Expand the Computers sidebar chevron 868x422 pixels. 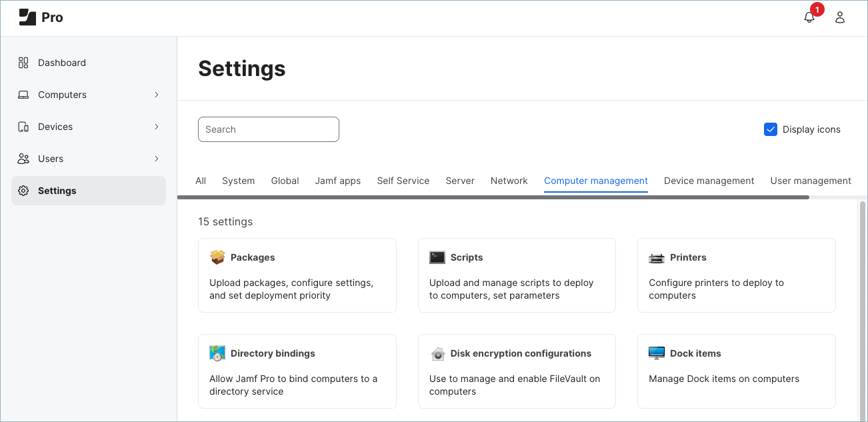click(157, 95)
